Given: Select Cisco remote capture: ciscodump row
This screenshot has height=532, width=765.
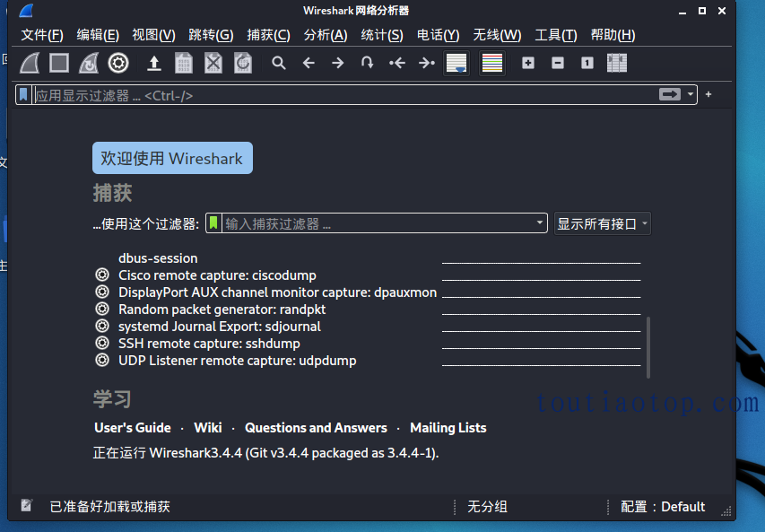Looking at the screenshot, I should (369, 275).
